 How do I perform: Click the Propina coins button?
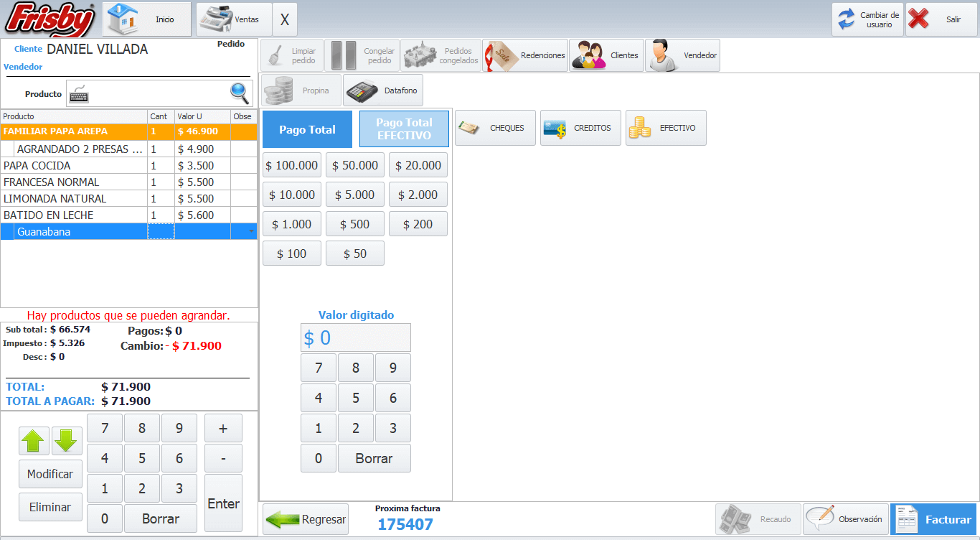click(x=301, y=90)
